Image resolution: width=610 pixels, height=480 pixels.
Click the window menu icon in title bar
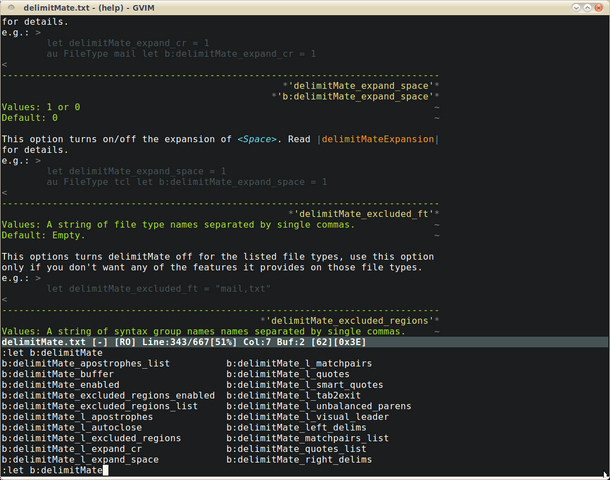tap(11, 7)
